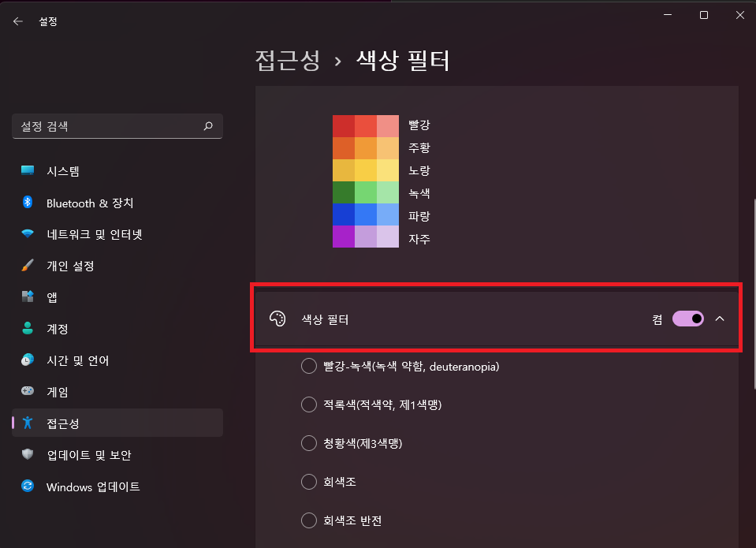This screenshot has width=756, height=548.
Task: Minimize the 설정 window
Action: click(x=668, y=15)
